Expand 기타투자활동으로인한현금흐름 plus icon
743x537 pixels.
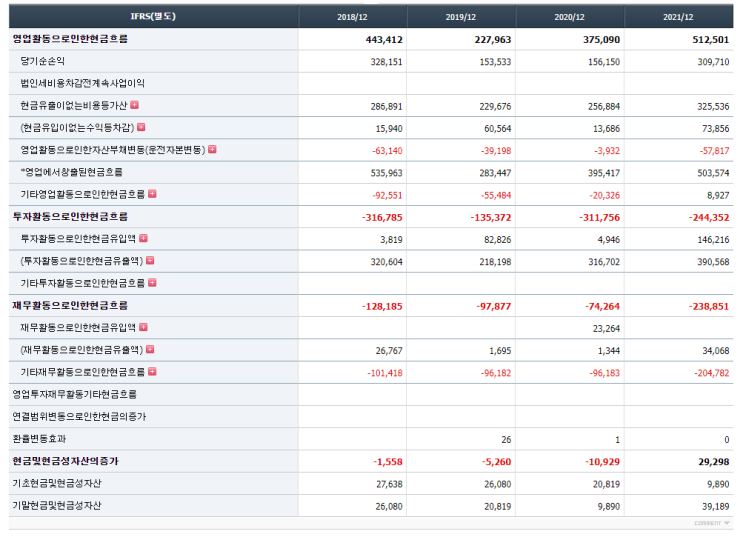(152, 282)
